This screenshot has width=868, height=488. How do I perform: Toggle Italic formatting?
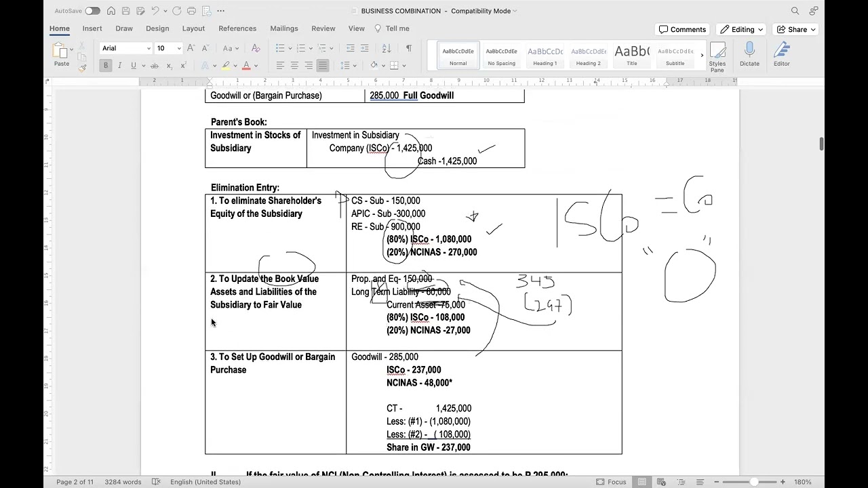tap(119, 65)
